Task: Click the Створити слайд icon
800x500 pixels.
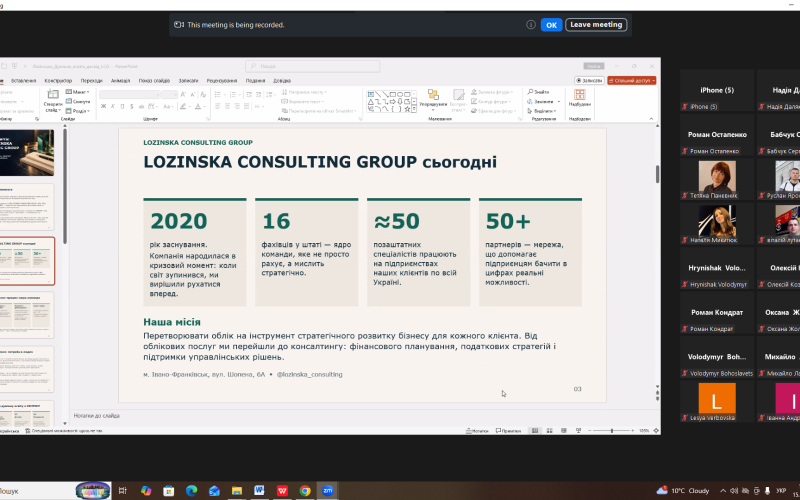Action: 53,94
